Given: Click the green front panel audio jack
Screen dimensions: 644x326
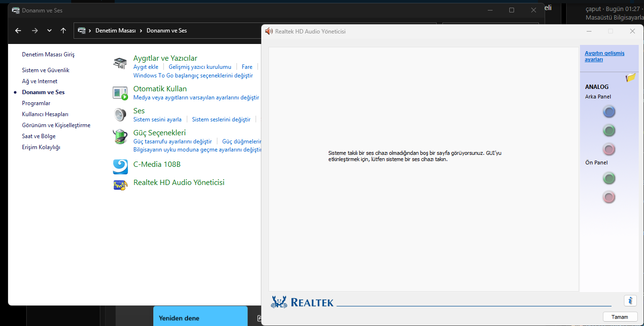Looking at the screenshot, I should [x=609, y=178].
